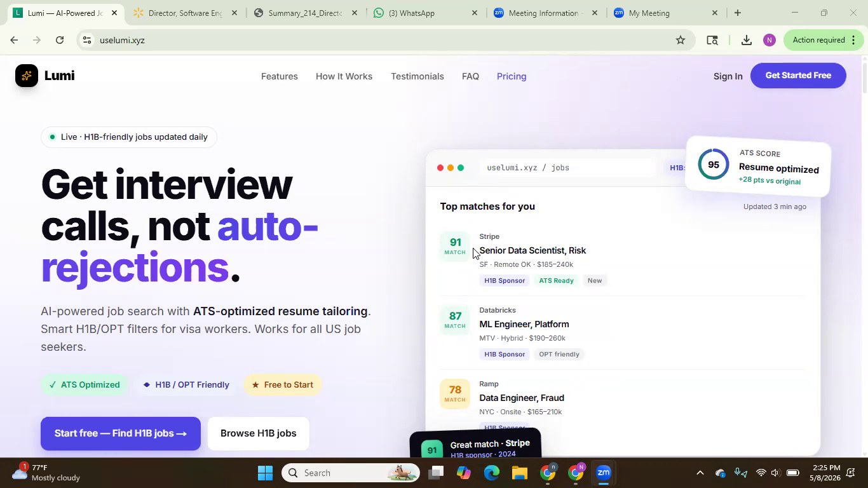Reload the page with the refresh icon

click(60, 40)
